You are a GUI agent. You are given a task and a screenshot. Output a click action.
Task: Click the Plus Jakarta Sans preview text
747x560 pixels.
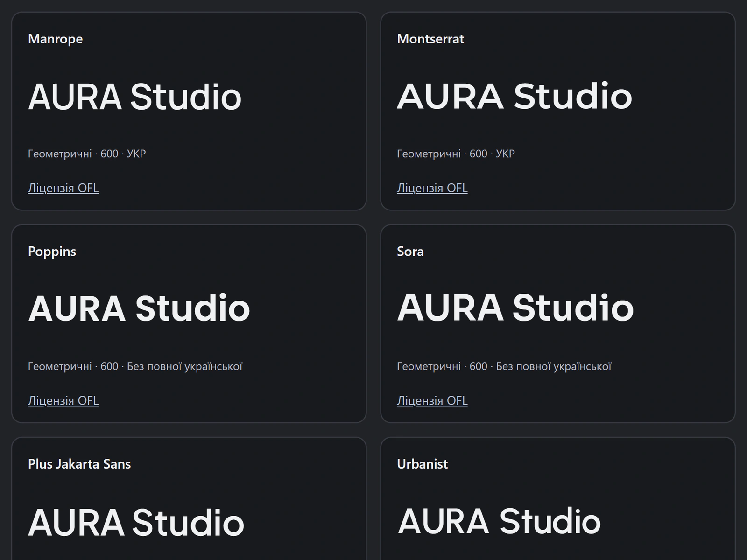click(x=136, y=523)
